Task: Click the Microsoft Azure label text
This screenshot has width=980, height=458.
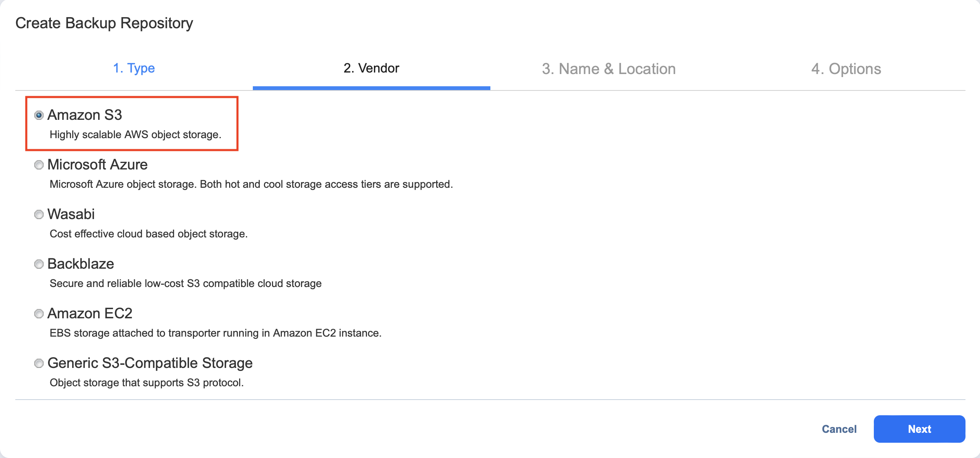Action: 97,164
